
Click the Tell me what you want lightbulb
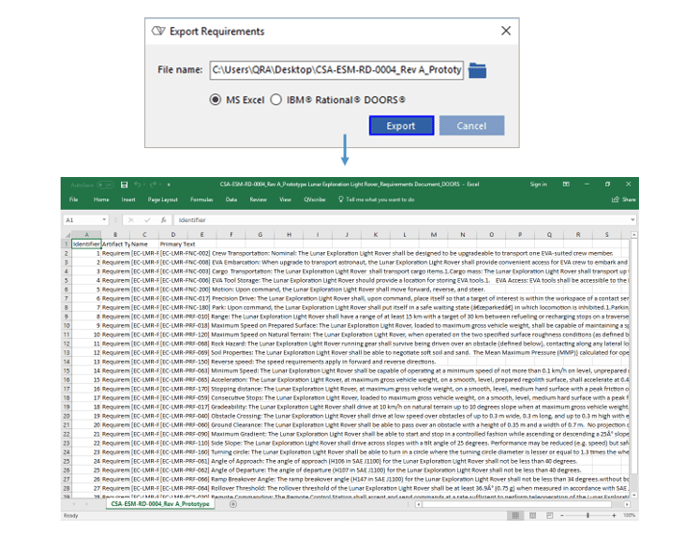coord(341,199)
